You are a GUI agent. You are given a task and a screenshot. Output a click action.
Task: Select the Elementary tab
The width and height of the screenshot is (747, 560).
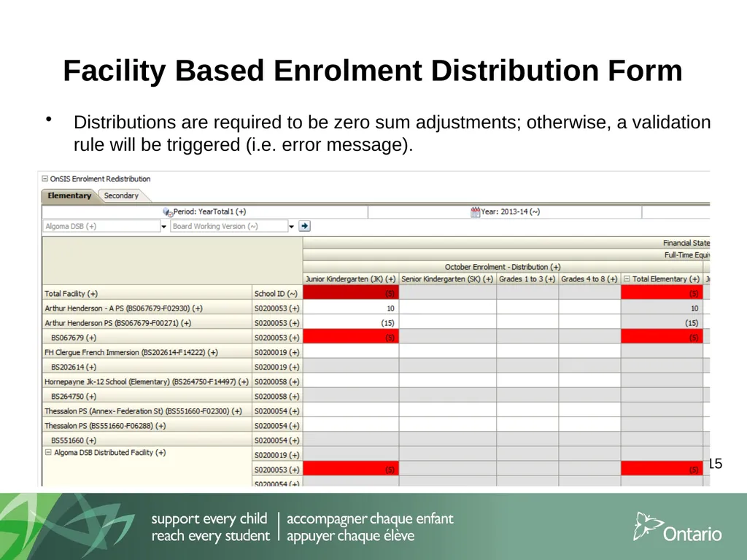click(x=69, y=195)
